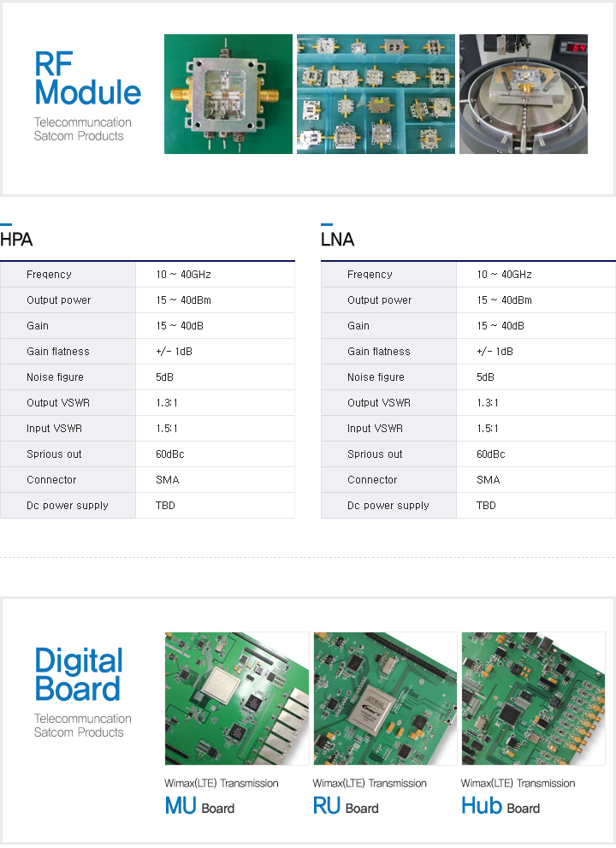Select the RF module test fixture photo
Image resolution: width=616 pixels, height=848 pixels.
(x=523, y=94)
